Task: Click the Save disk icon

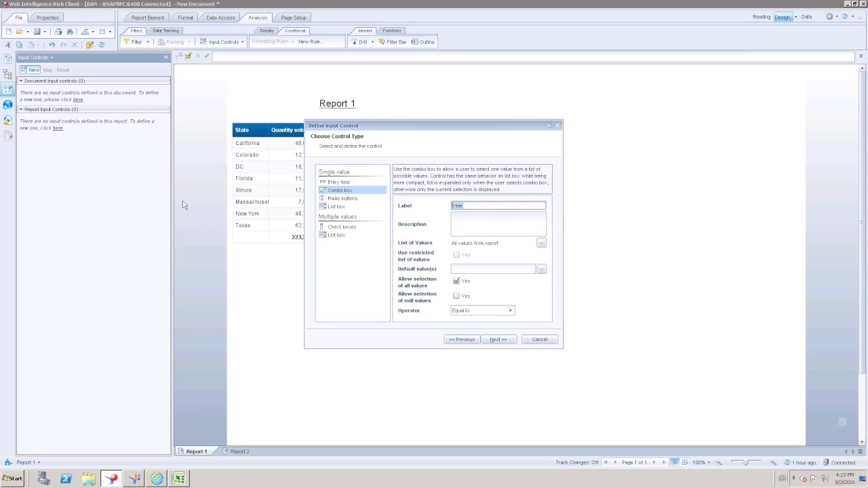Action: 37,32
